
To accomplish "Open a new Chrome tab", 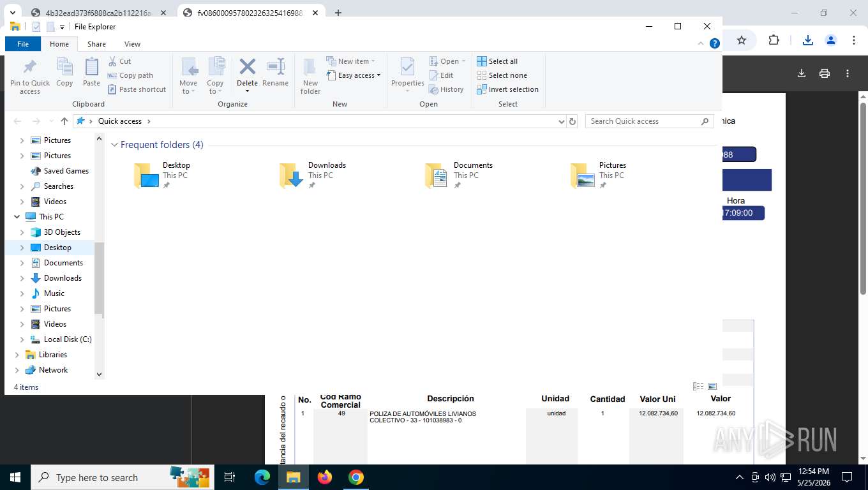I will tap(338, 13).
